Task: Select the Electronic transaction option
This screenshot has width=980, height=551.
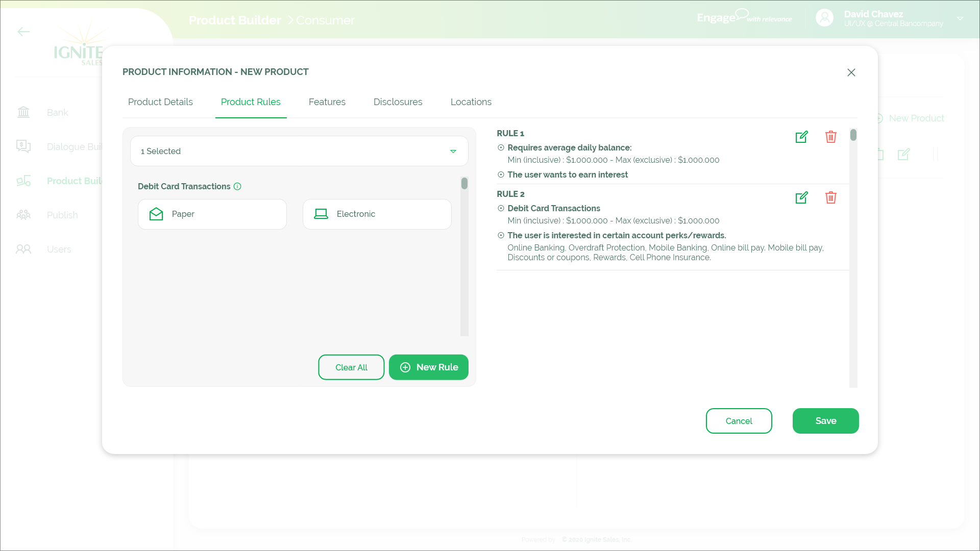Action: pos(377,214)
